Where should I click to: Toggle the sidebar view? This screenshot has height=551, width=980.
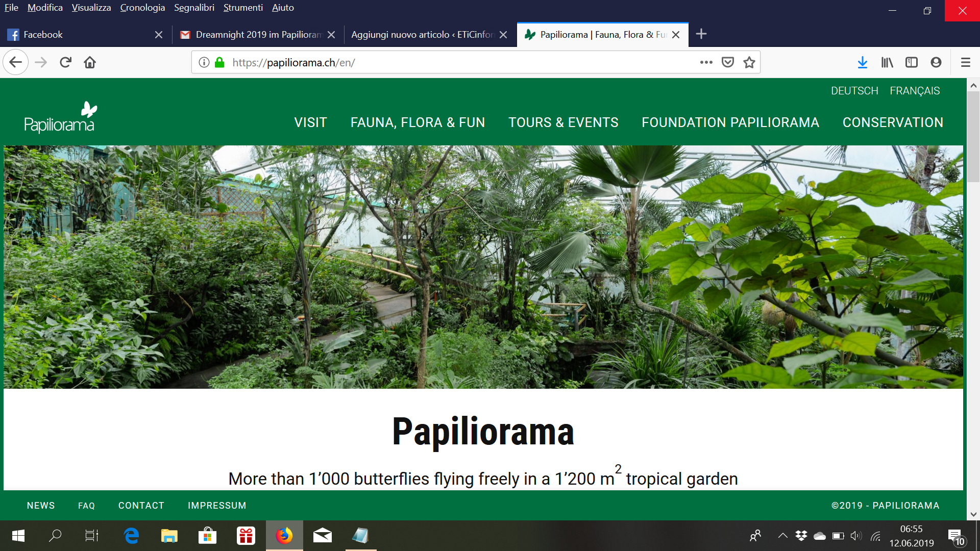pos(912,62)
